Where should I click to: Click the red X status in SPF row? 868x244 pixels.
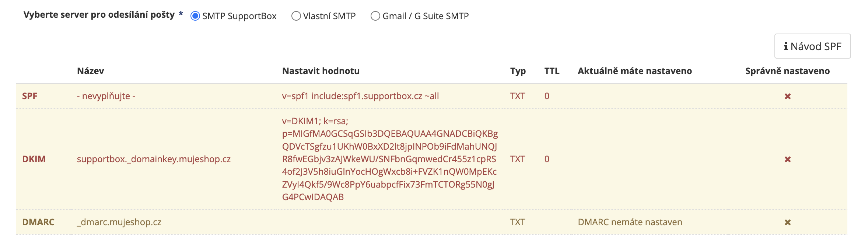(788, 96)
